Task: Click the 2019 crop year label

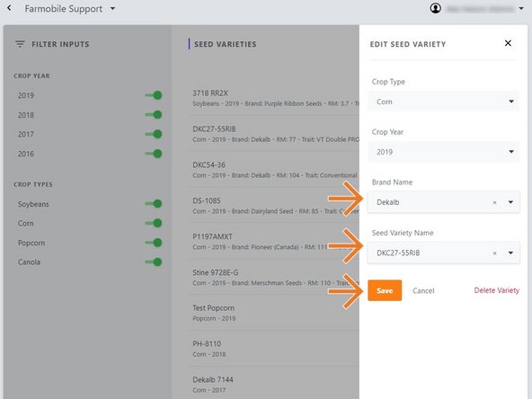Action: (26, 95)
